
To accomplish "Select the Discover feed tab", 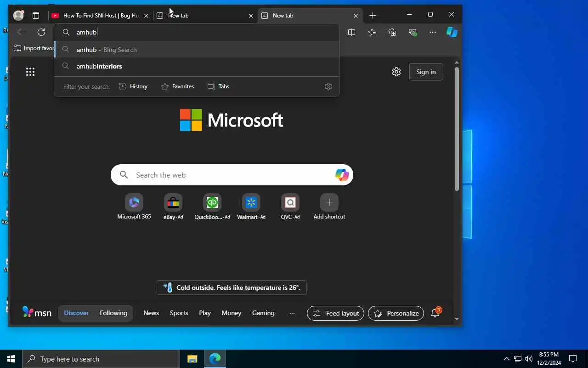I will point(76,313).
